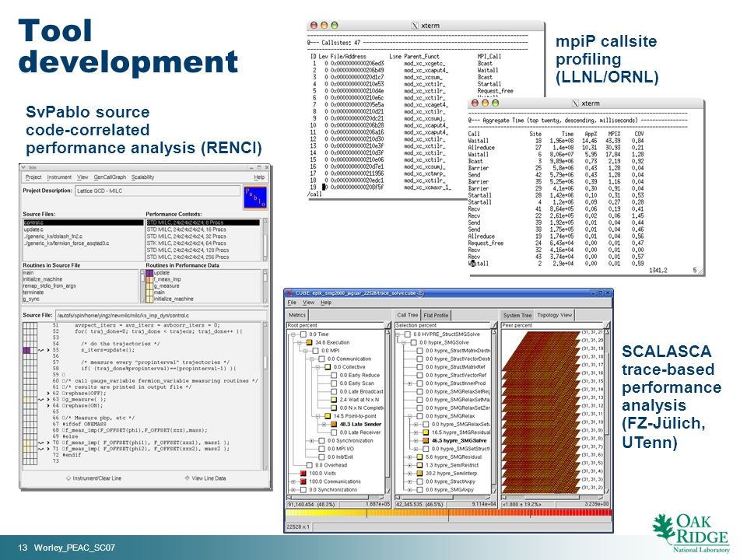Screen dimensions: 747x560
Task: Click the yellow box beside 30.2 hypre_SemiInterp
Action: 419,474
